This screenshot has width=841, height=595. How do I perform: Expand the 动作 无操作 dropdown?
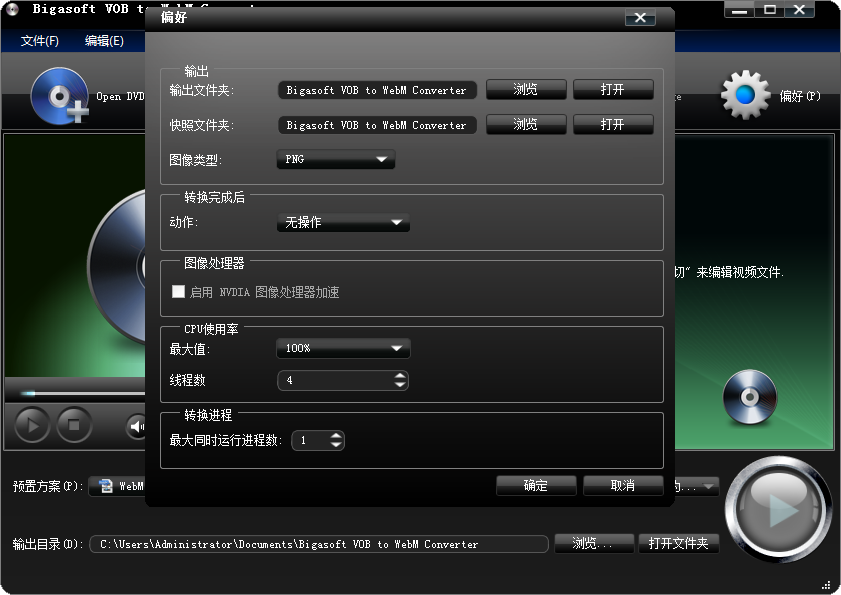coord(343,223)
